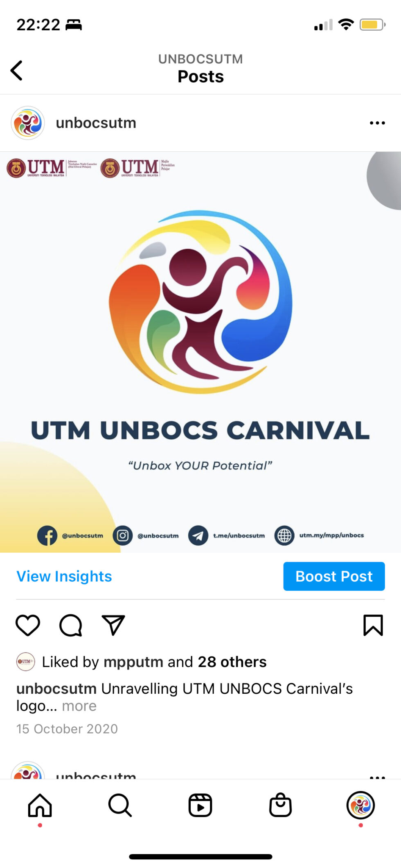Tap the back arrow in the header
401x868 pixels.
coord(16,70)
